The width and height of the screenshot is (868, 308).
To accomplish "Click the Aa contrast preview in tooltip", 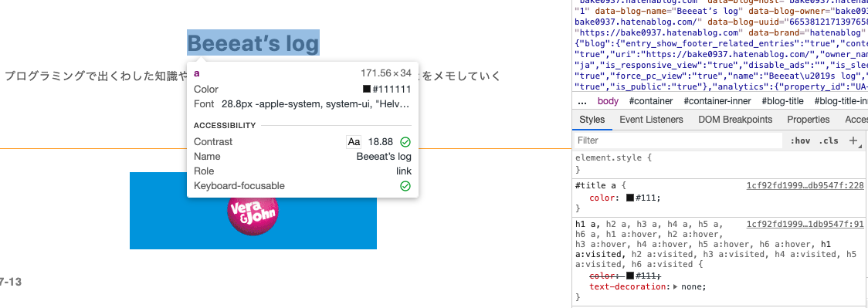I will (x=354, y=142).
